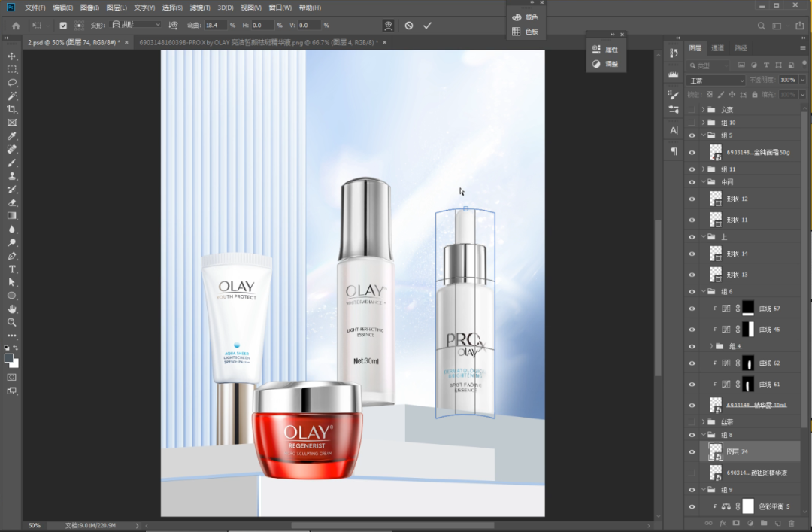The image size is (812, 532).
Task: Select the Clone Stamp tool
Action: click(11, 176)
